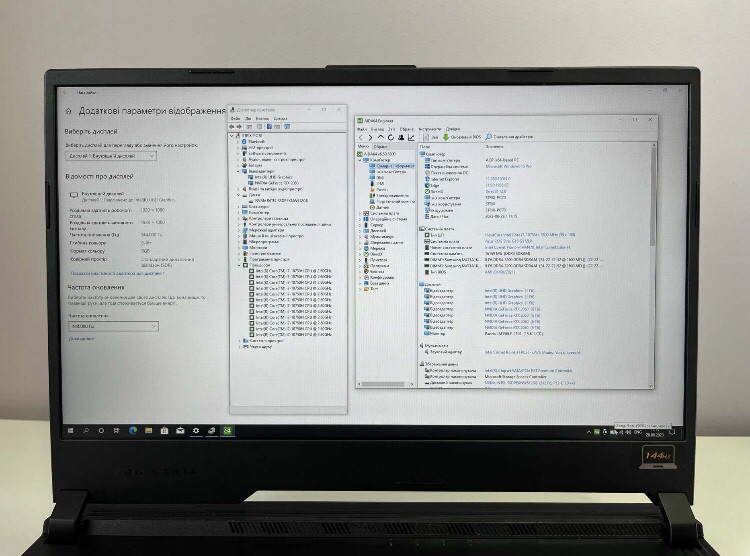Open the display selection dropdown
Image resolution: width=750 pixels, height=556 pixels.
pos(112,156)
